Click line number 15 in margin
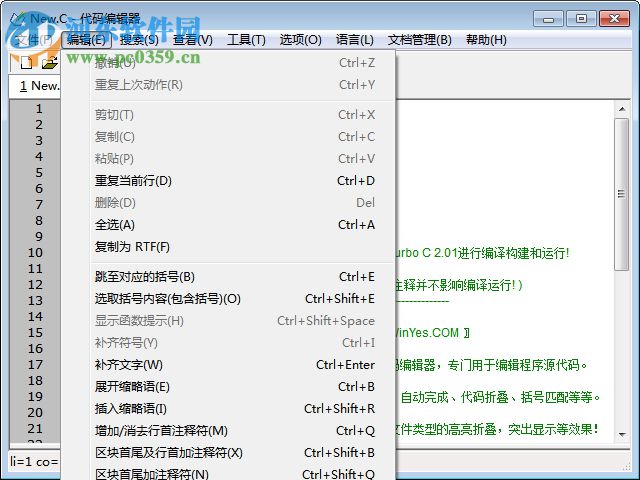Viewport: 640px width, 480px height. 35,333
